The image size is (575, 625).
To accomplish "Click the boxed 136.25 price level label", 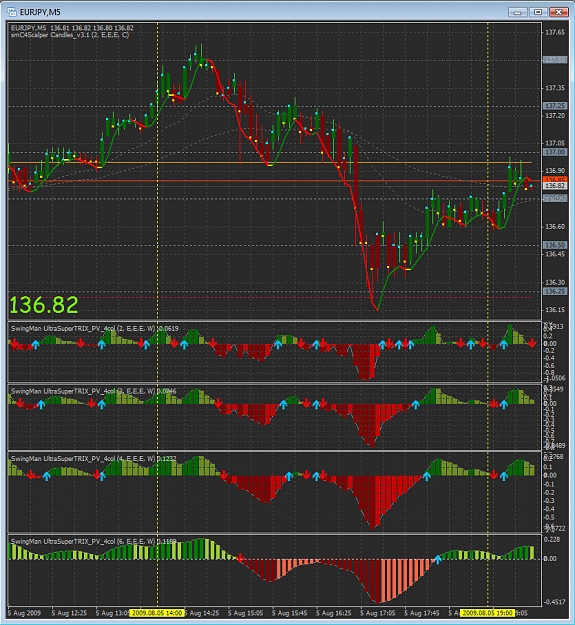I will [x=555, y=291].
